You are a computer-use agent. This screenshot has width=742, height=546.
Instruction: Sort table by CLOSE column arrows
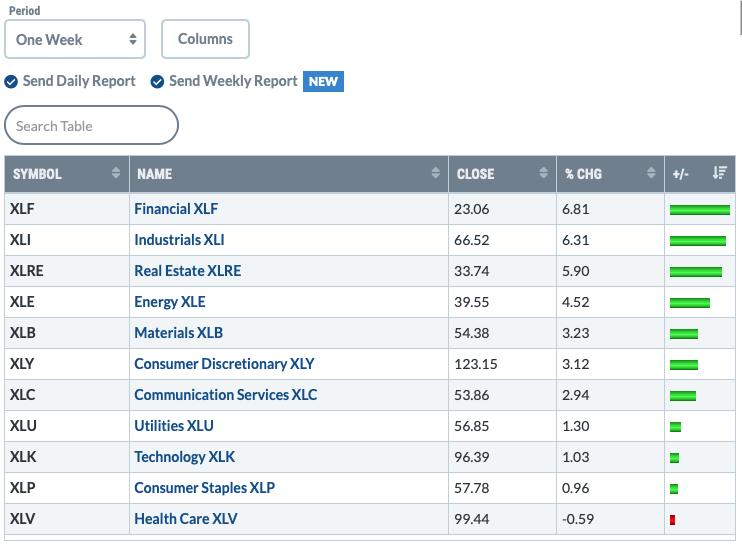pos(543,173)
